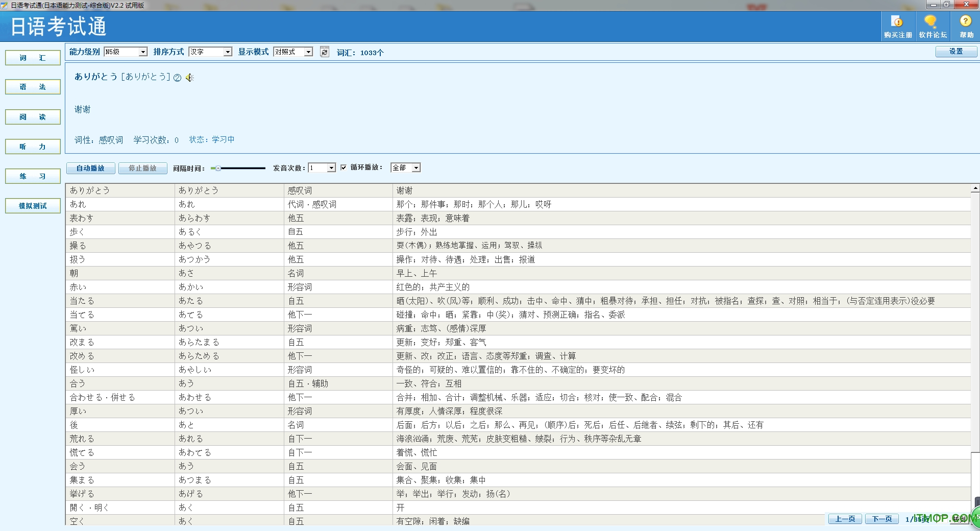Open the mock test (模拟测试) section
The image size is (980, 531).
point(33,206)
